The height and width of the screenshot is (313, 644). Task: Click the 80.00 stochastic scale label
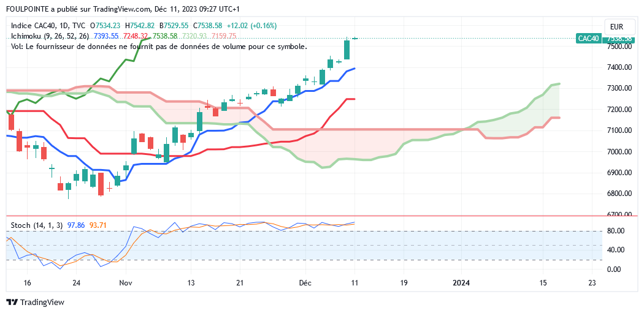click(615, 231)
